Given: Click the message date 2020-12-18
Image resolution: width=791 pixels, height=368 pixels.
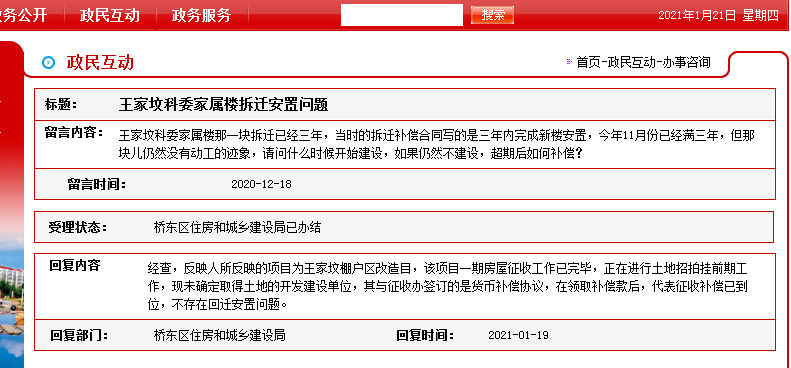Looking at the screenshot, I should coord(261,184).
